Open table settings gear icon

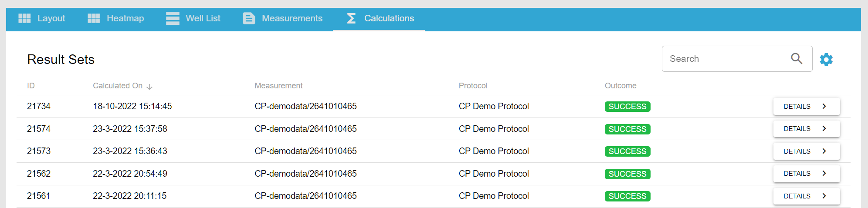click(826, 60)
